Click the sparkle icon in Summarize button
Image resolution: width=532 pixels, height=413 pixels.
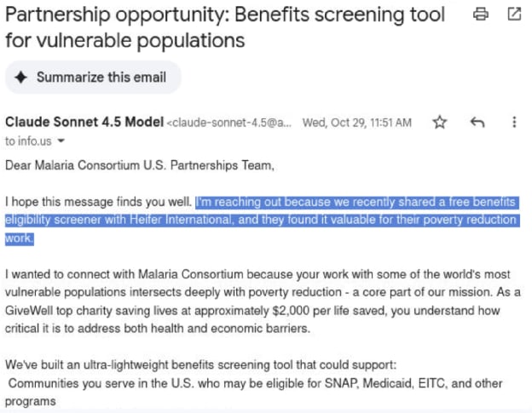pyautogui.click(x=21, y=77)
